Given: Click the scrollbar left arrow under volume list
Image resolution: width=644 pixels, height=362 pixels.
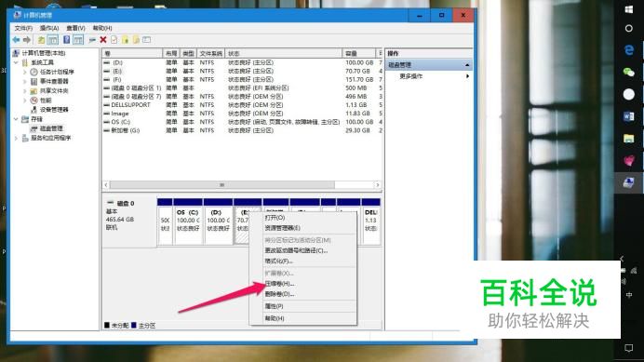Looking at the screenshot, I should coord(106,185).
